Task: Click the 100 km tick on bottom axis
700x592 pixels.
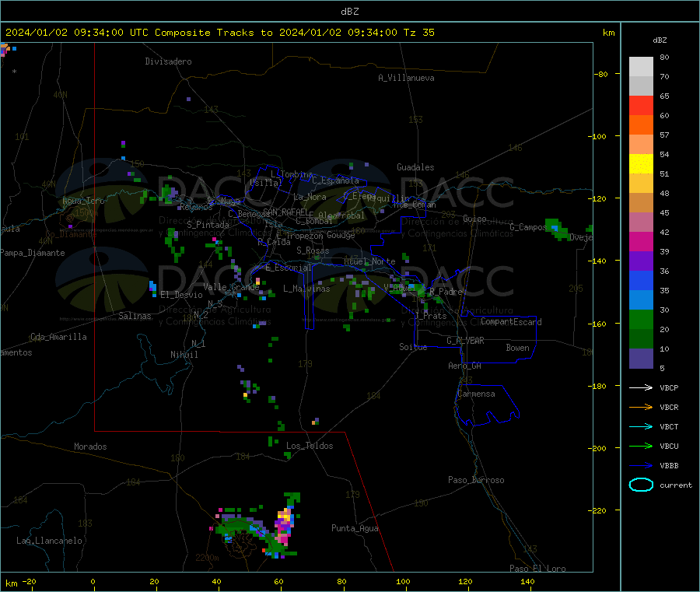Action: tap(403, 581)
